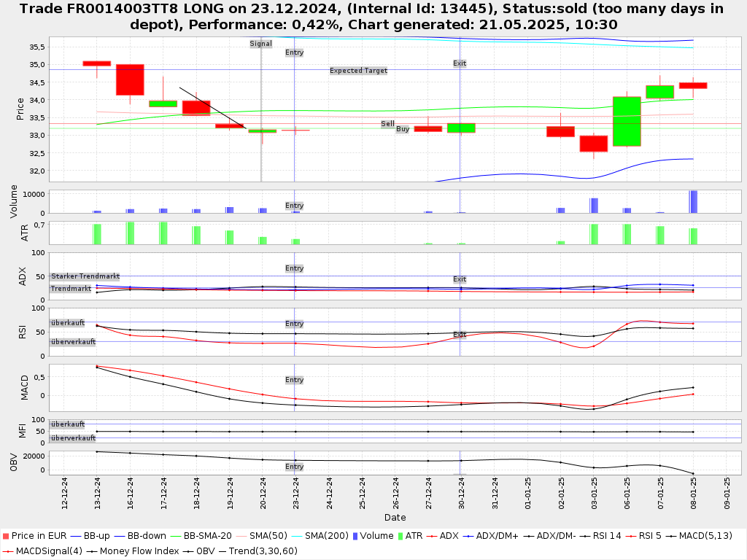The width and height of the screenshot is (747, 560).
Task: Click the red Price in EUR legend square
Action: [6, 536]
